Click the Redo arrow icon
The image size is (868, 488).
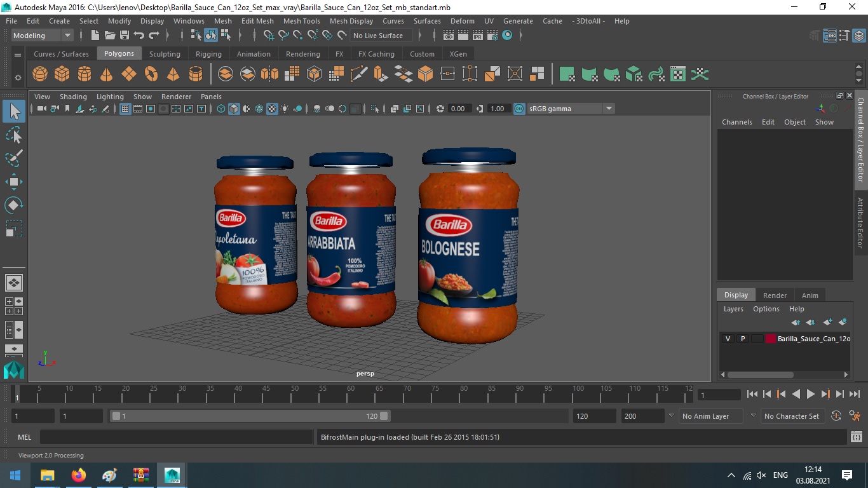(x=154, y=36)
